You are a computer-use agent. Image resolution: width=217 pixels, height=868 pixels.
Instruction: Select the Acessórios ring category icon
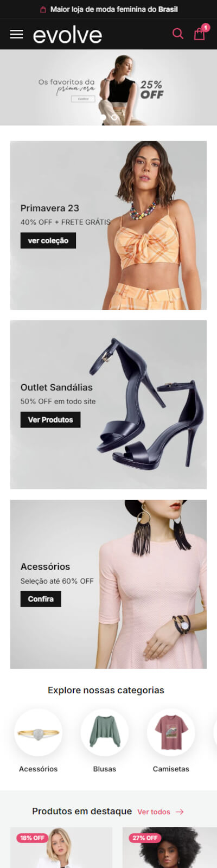point(38,732)
